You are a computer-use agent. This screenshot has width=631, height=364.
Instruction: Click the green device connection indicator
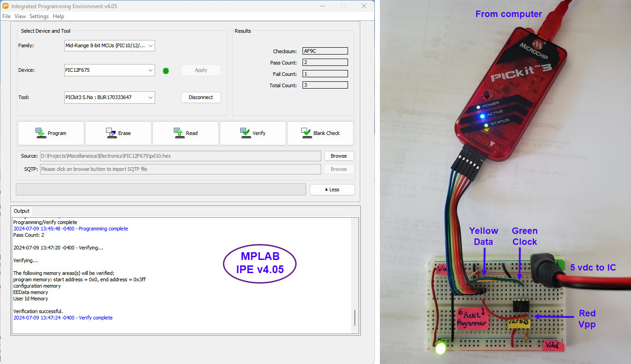tap(166, 70)
